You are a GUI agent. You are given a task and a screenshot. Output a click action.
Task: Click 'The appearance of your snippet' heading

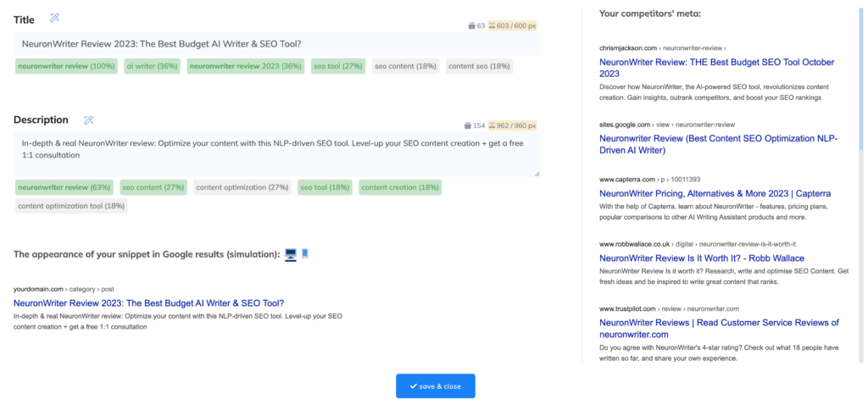tap(146, 254)
